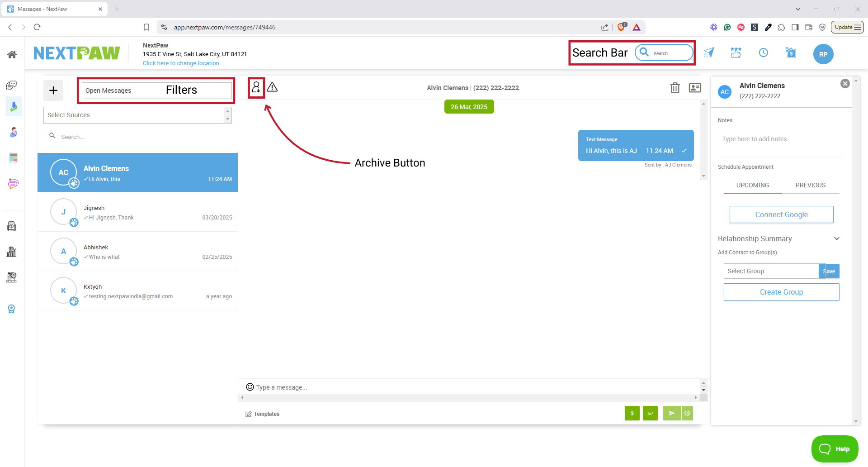Click the message box horizontal scrollbar
868x467 pixels.
pyautogui.click(x=469, y=397)
